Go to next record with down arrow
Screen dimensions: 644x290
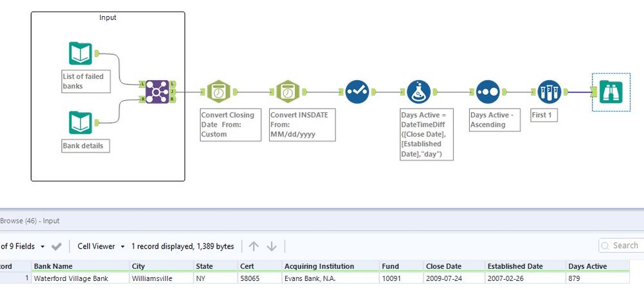point(272,246)
